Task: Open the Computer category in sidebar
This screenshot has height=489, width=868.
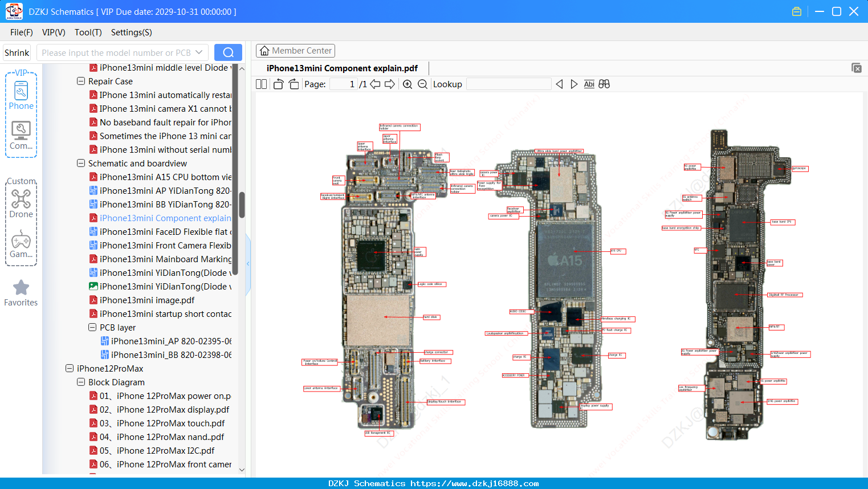Action: [x=21, y=136]
